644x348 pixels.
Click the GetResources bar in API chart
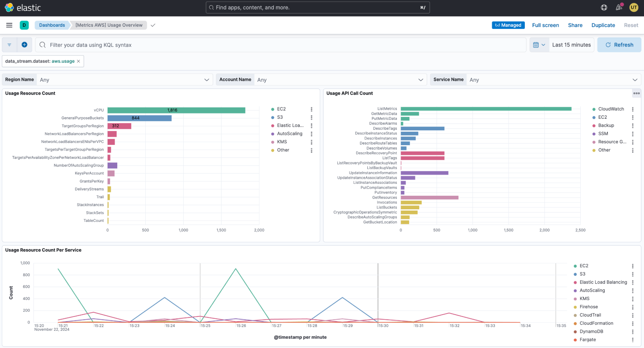[429, 198]
